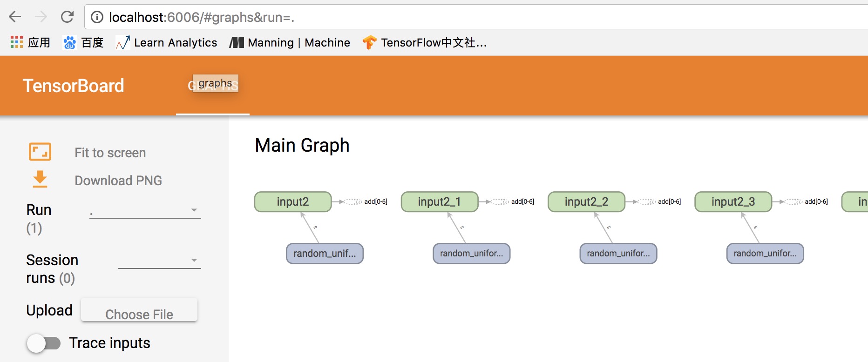The width and height of the screenshot is (868, 362).
Task: Click the Main Graph heading
Action: click(x=302, y=146)
